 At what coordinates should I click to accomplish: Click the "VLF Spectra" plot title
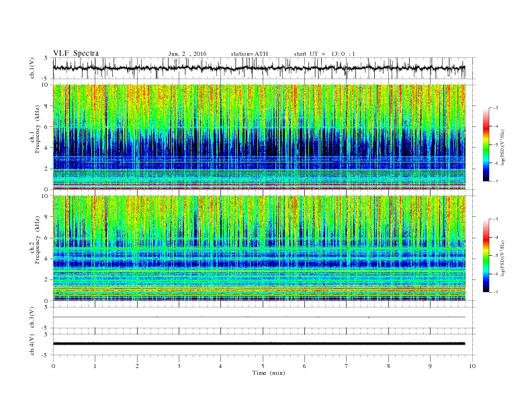point(76,53)
